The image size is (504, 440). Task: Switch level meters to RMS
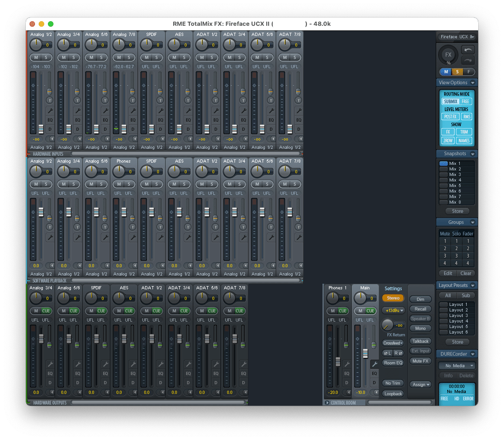coord(467,117)
